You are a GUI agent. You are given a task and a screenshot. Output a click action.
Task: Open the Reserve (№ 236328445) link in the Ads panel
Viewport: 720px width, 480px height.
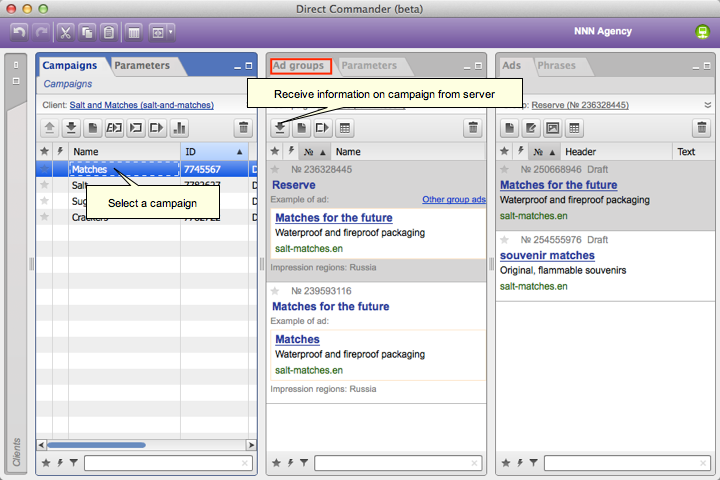pyautogui.click(x=580, y=105)
